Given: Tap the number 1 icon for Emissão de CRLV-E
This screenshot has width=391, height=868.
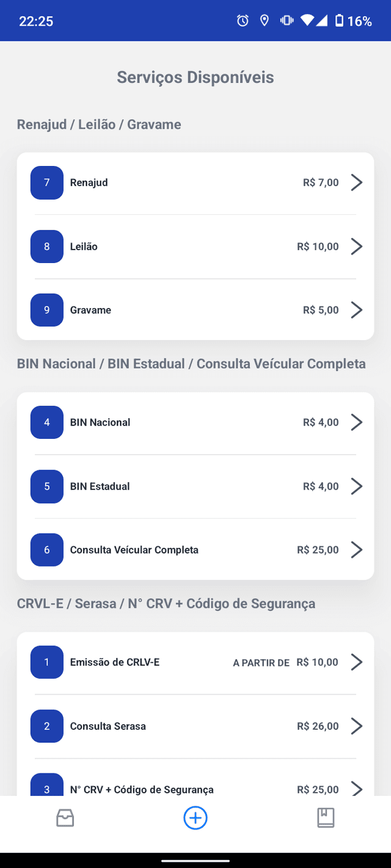Looking at the screenshot, I should tap(46, 662).
